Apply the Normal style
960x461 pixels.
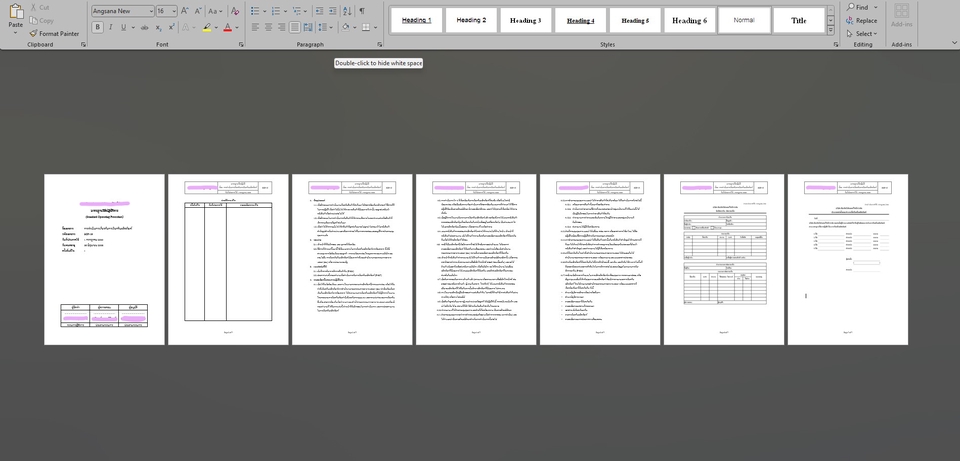click(744, 20)
